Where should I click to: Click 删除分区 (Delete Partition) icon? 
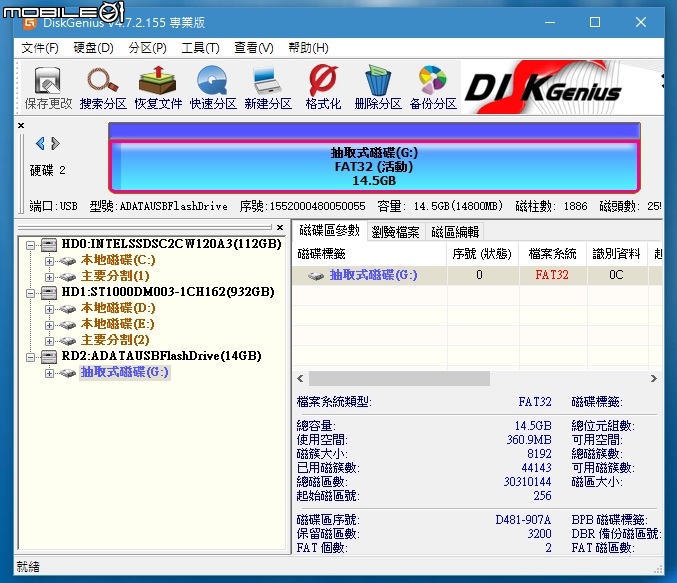[x=378, y=88]
